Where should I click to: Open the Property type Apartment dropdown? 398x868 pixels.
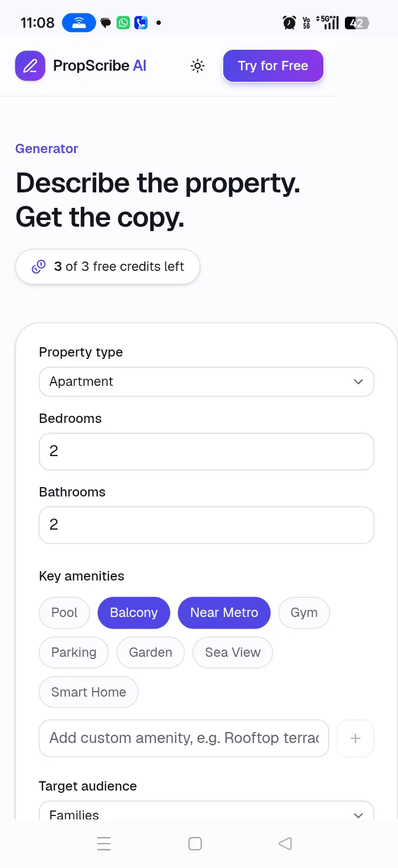tap(207, 382)
